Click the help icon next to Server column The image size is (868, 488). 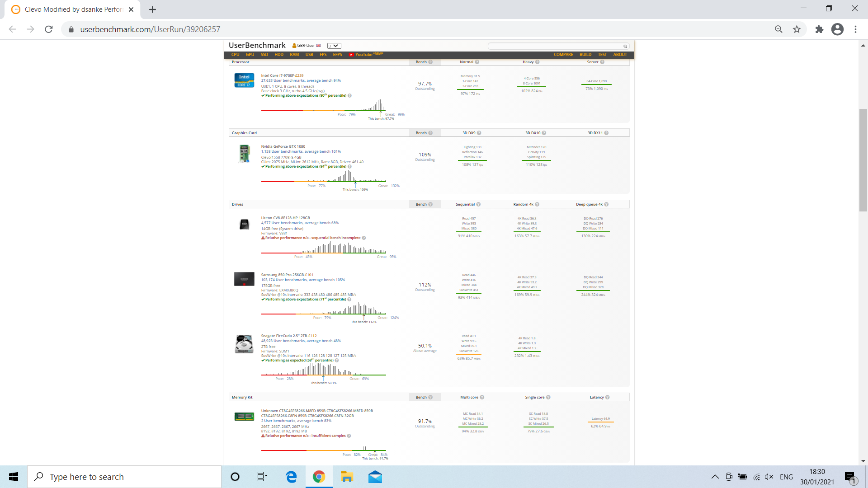(602, 62)
